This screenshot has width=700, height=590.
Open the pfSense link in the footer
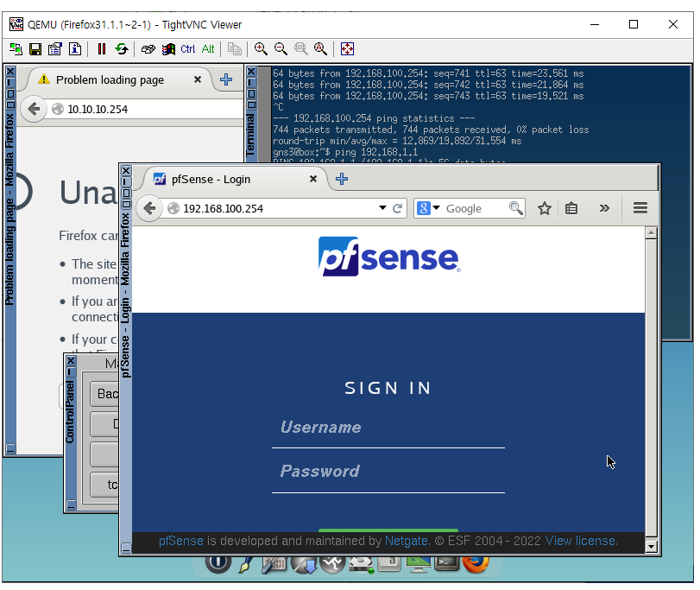pos(180,541)
